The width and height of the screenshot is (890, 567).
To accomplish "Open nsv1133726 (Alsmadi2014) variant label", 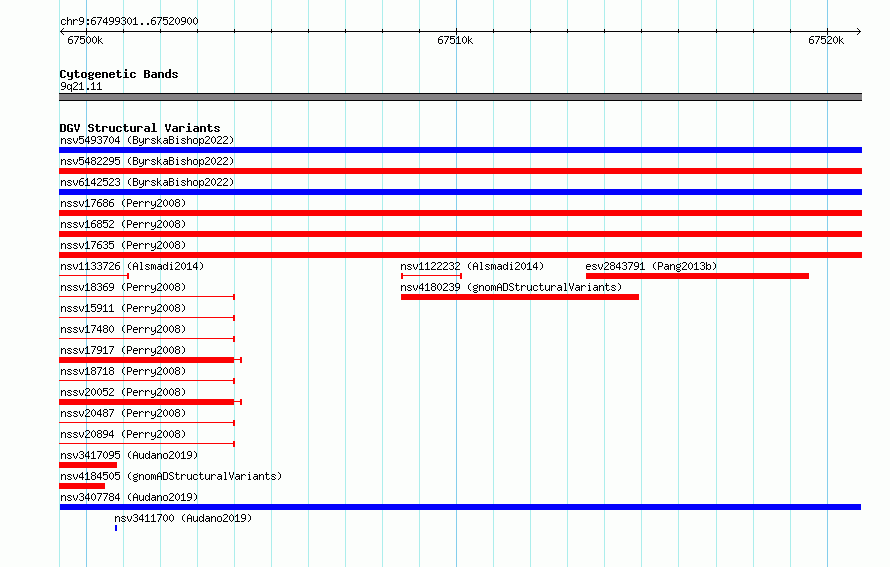I will (132, 266).
